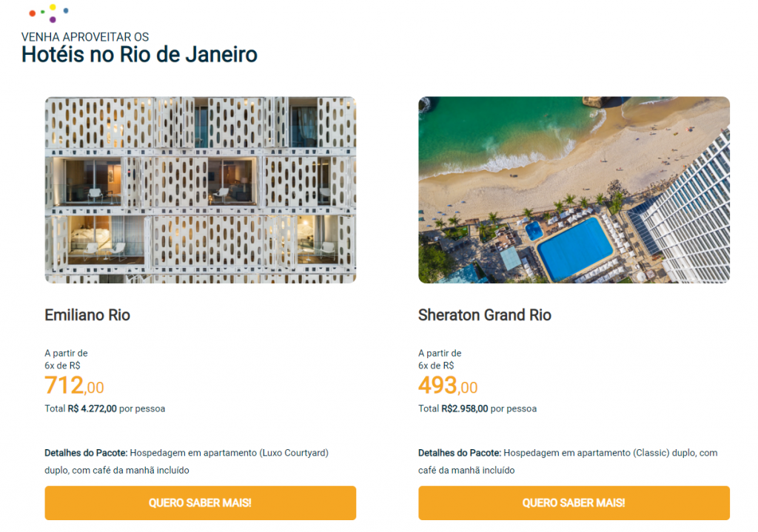Select the Sheraton Grand Rio hotel title
758x532 pixels.
[484, 315]
